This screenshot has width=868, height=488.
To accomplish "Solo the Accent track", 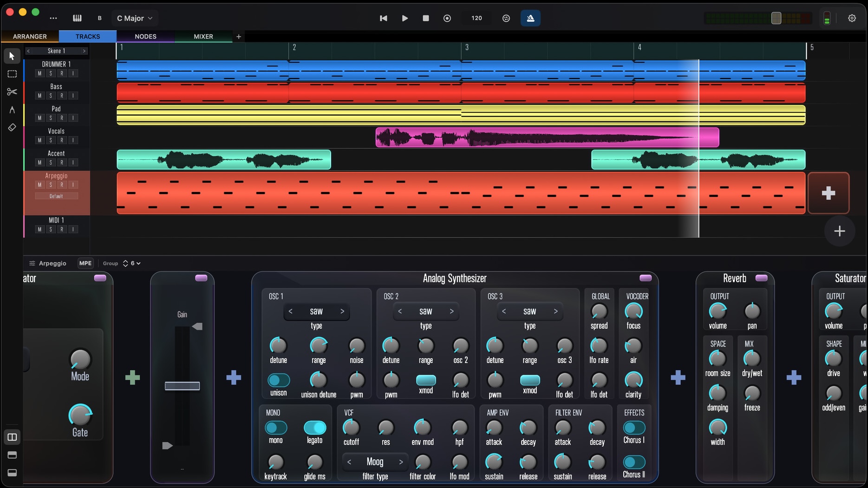I will click(x=51, y=163).
